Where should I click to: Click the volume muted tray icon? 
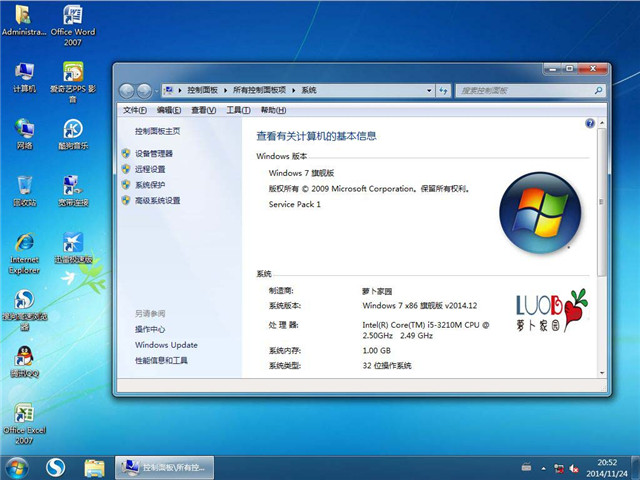(x=574, y=468)
